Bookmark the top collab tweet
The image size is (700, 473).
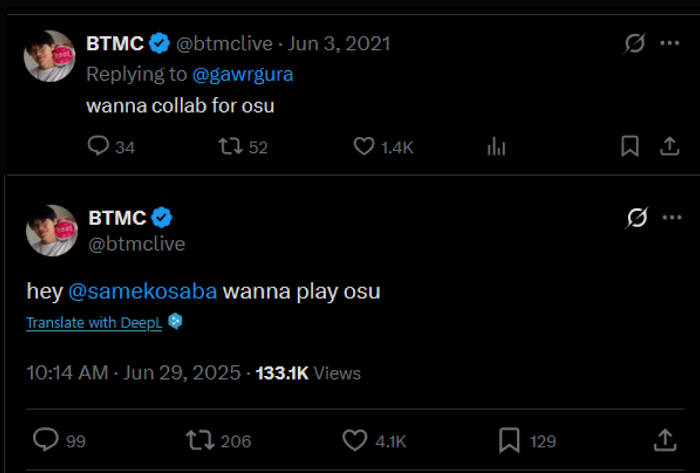click(630, 147)
